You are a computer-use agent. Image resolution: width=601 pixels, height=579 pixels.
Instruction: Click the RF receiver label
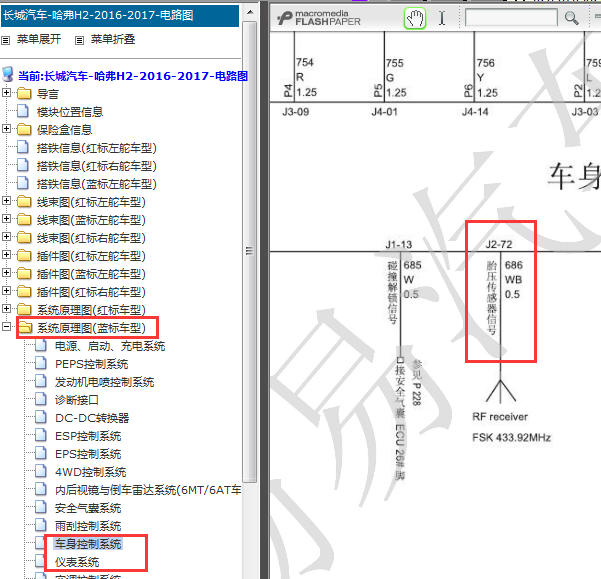tap(500, 417)
